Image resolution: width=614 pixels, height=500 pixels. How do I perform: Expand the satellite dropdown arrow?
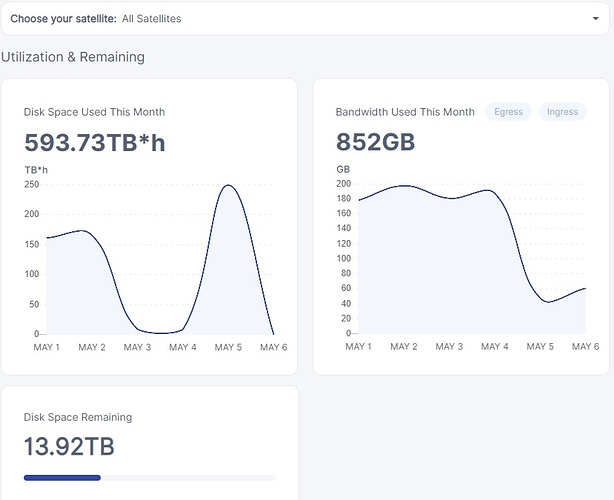coord(595,19)
